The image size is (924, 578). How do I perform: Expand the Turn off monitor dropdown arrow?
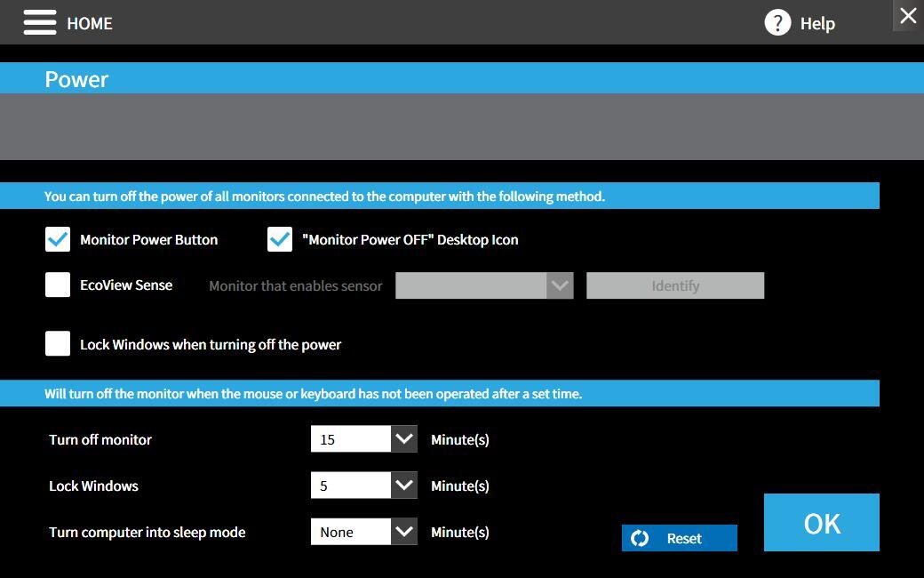[x=404, y=439]
